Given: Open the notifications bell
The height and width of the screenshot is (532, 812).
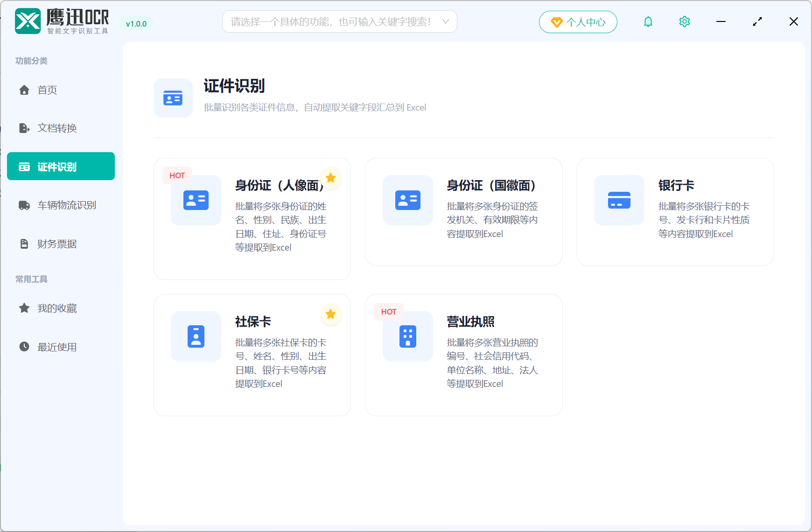Looking at the screenshot, I should [x=648, y=21].
